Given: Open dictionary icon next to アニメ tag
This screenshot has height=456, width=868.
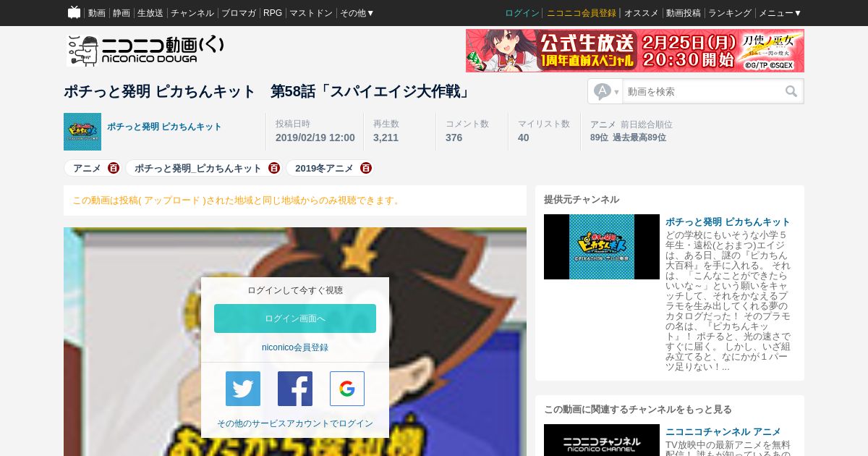Looking at the screenshot, I should 114,168.
